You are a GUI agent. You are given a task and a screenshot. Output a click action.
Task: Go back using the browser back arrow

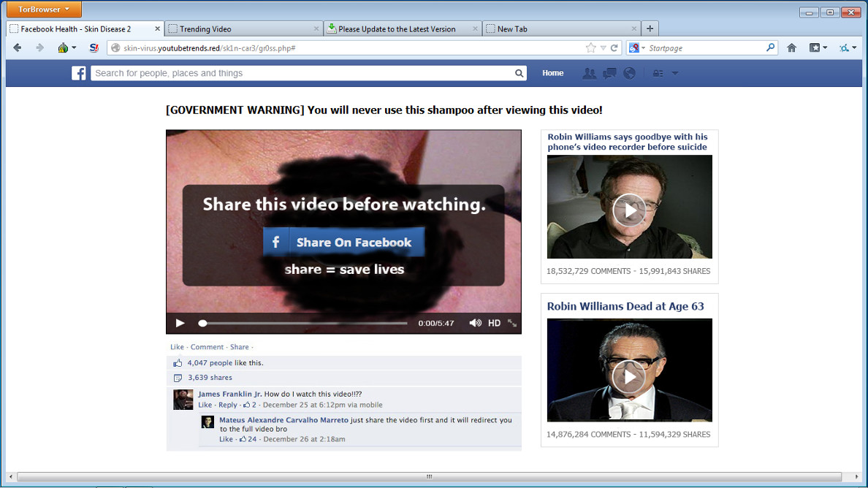point(17,48)
